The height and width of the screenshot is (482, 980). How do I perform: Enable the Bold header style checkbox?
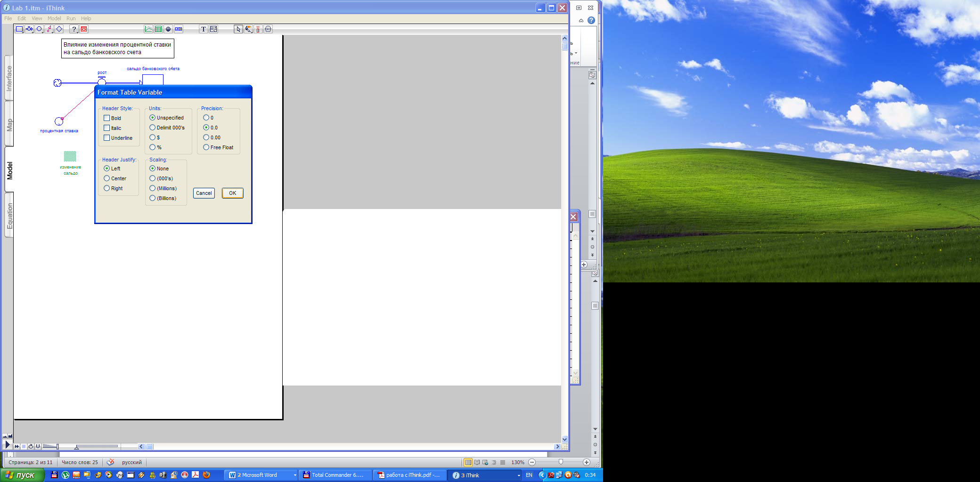pyautogui.click(x=106, y=118)
